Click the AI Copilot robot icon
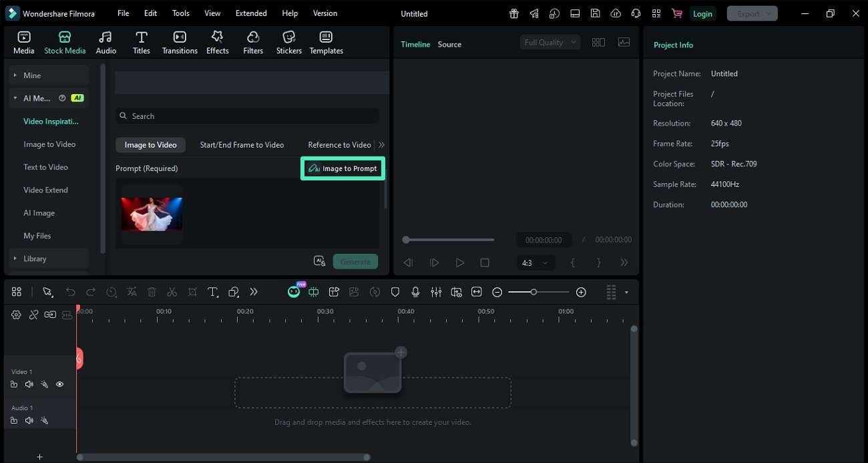This screenshot has width=868, height=463. click(x=294, y=292)
